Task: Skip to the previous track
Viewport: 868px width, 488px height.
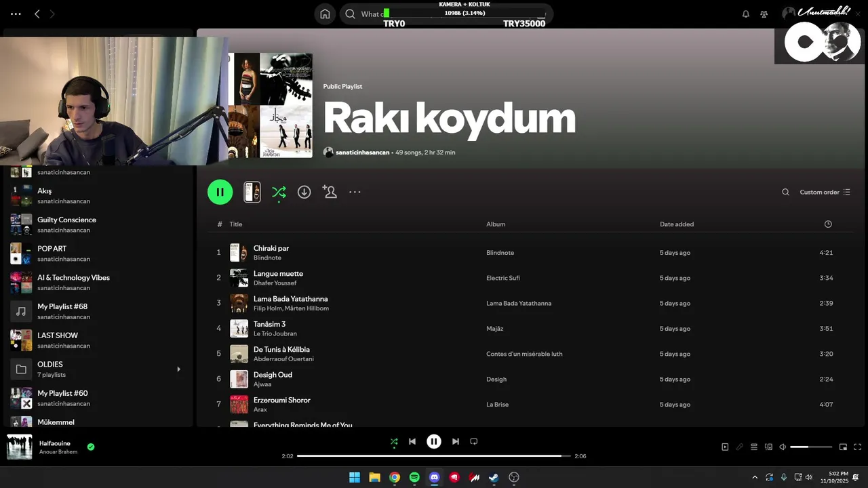Action: (412, 441)
